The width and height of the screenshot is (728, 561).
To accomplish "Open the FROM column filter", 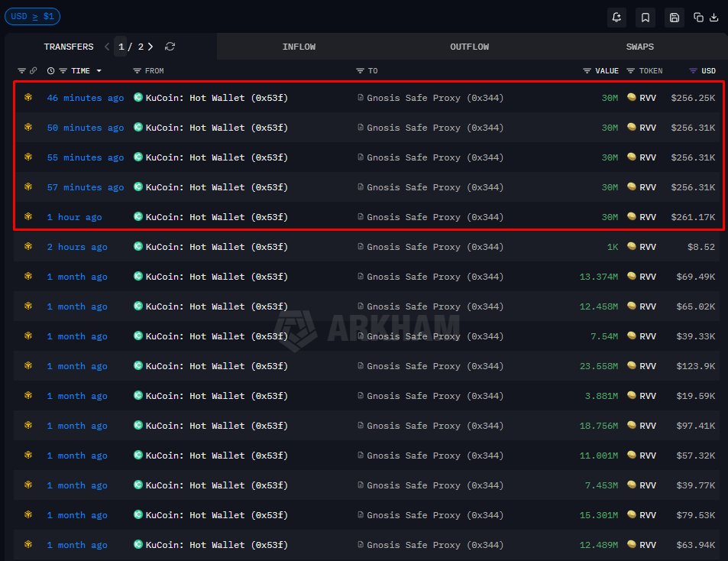I will click(148, 70).
